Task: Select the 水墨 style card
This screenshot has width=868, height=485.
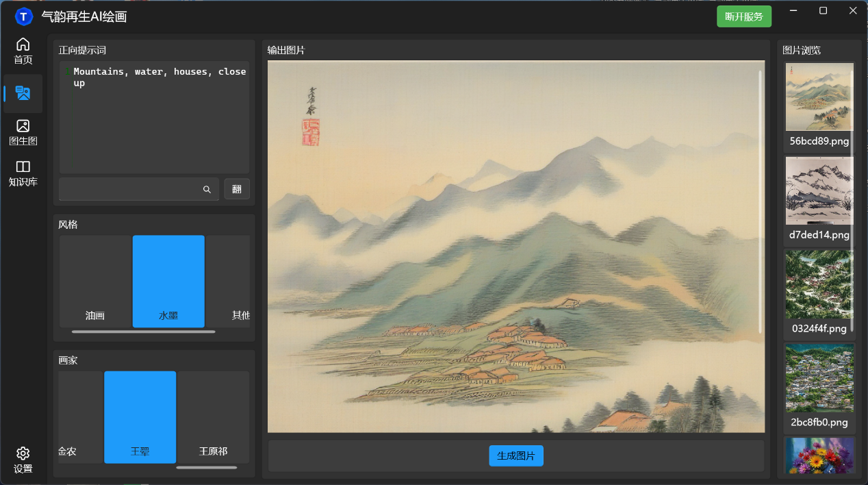Action: tap(168, 282)
